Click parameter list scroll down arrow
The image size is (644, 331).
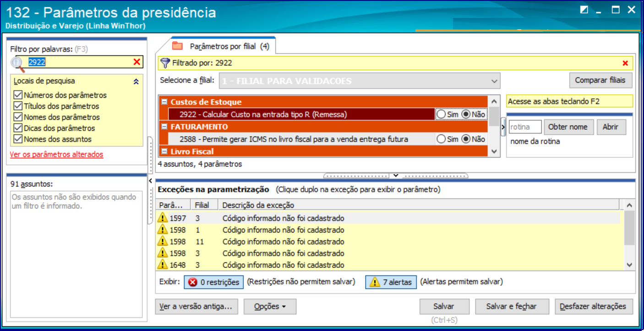click(x=494, y=151)
